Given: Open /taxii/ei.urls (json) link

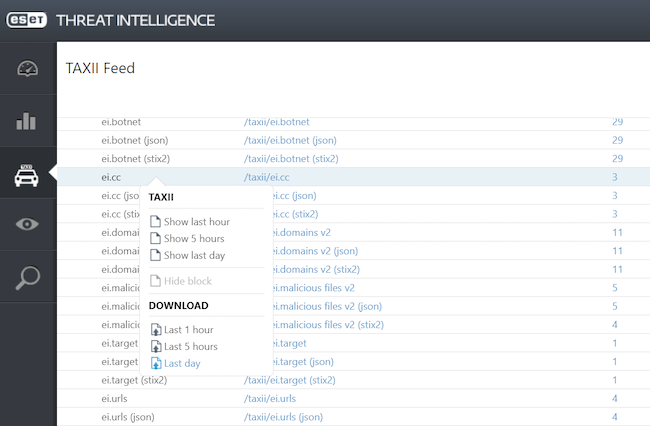Looking at the screenshot, I should [283, 416].
